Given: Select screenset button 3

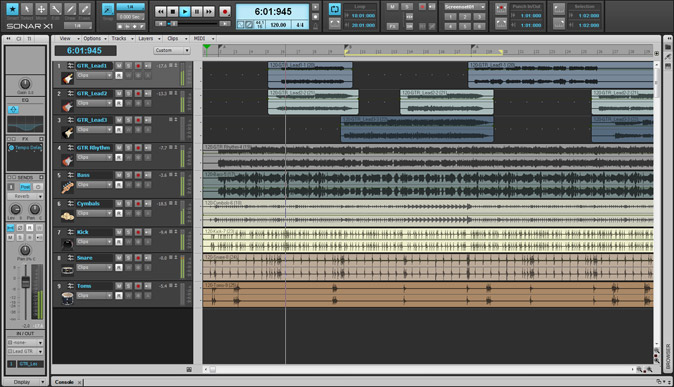Looking at the screenshot, I should pos(479,17).
